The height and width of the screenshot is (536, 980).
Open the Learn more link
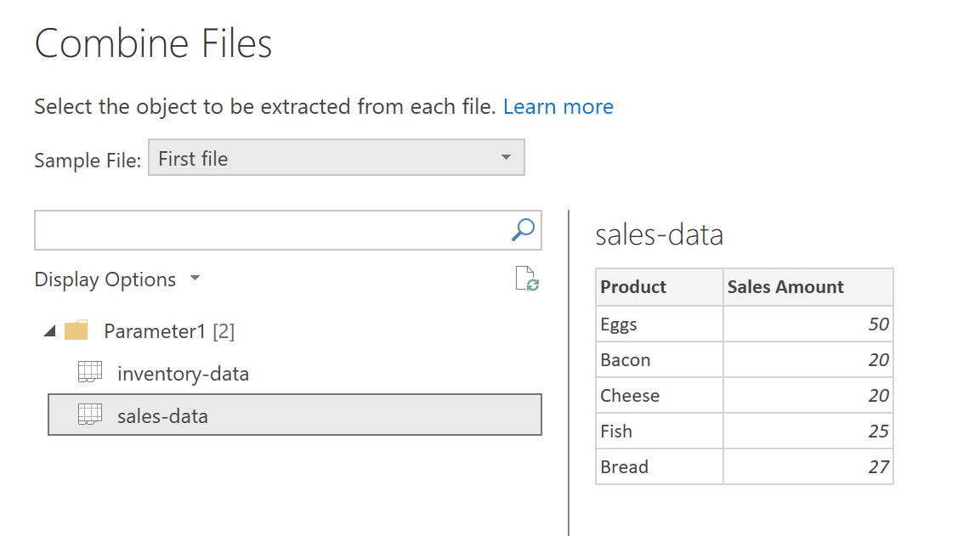(x=558, y=107)
